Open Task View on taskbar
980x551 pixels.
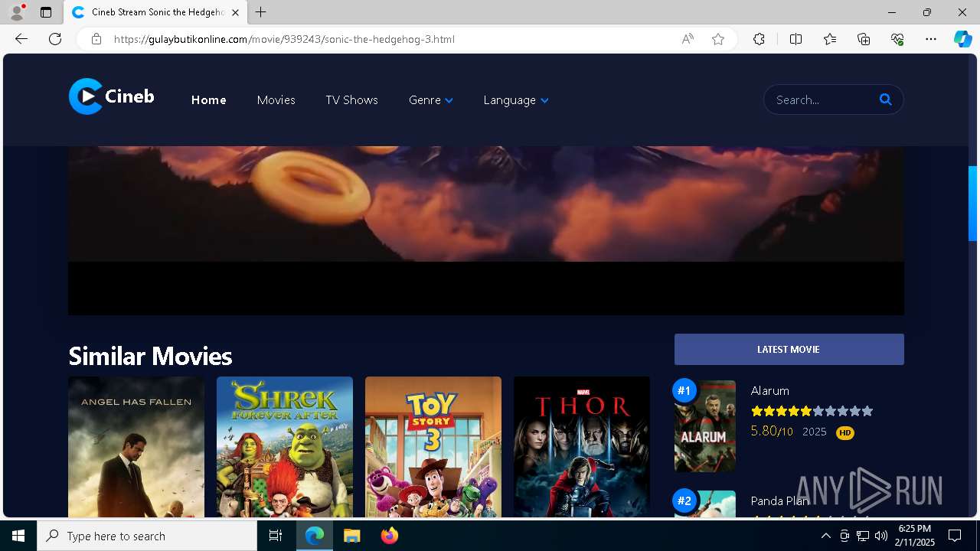[x=276, y=536]
